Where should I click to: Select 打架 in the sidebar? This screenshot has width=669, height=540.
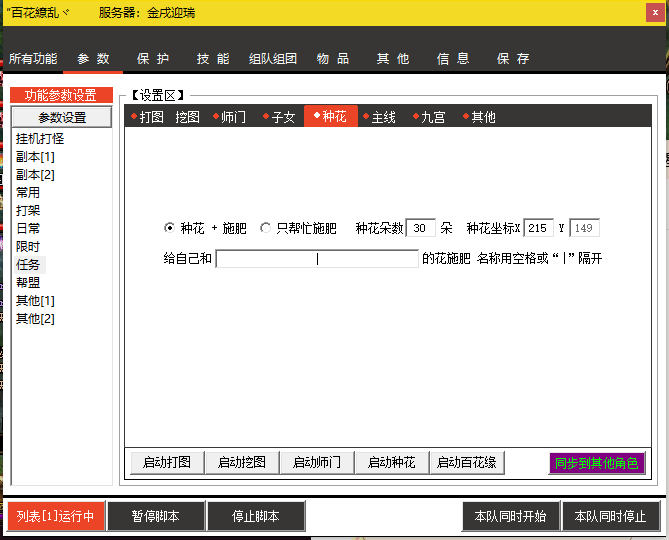click(x=28, y=210)
